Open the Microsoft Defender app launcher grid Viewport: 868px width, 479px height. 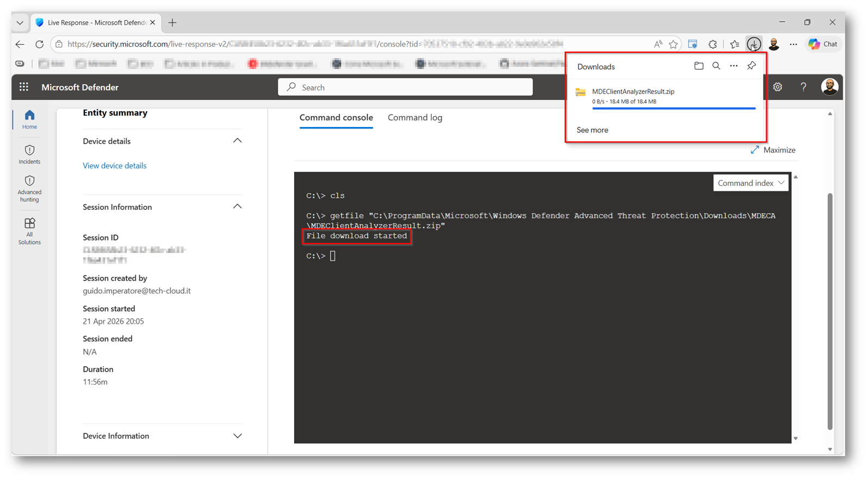[x=24, y=87]
